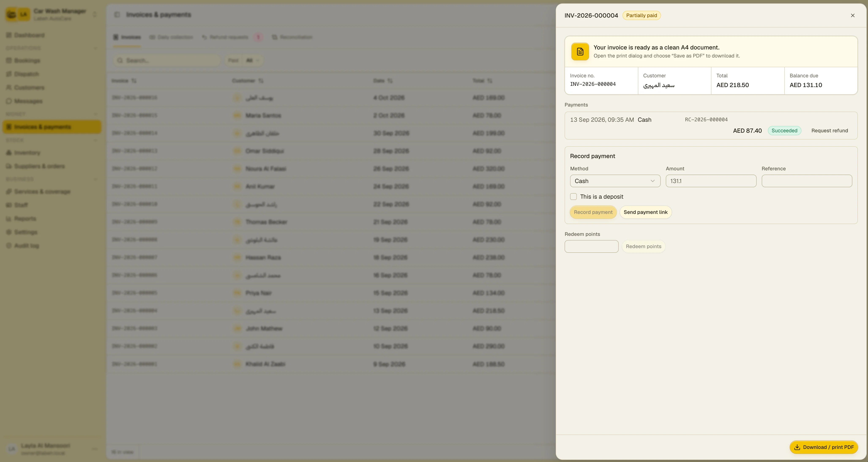Click the Redeem points input box
The height and width of the screenshot is (462, 868).
591,246
